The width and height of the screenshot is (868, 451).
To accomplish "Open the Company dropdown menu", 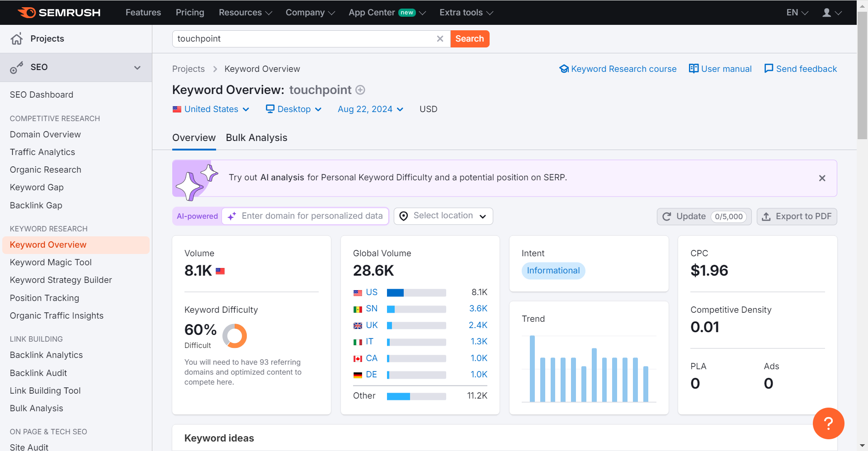I will pos(310,13).
